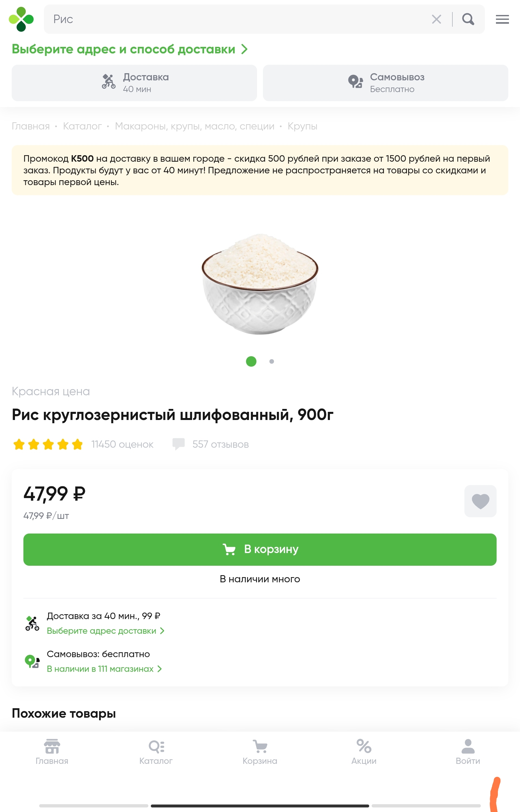520x812 pixels.
Task: Add rice to cart with В корзину
Action: pos(260,549)
